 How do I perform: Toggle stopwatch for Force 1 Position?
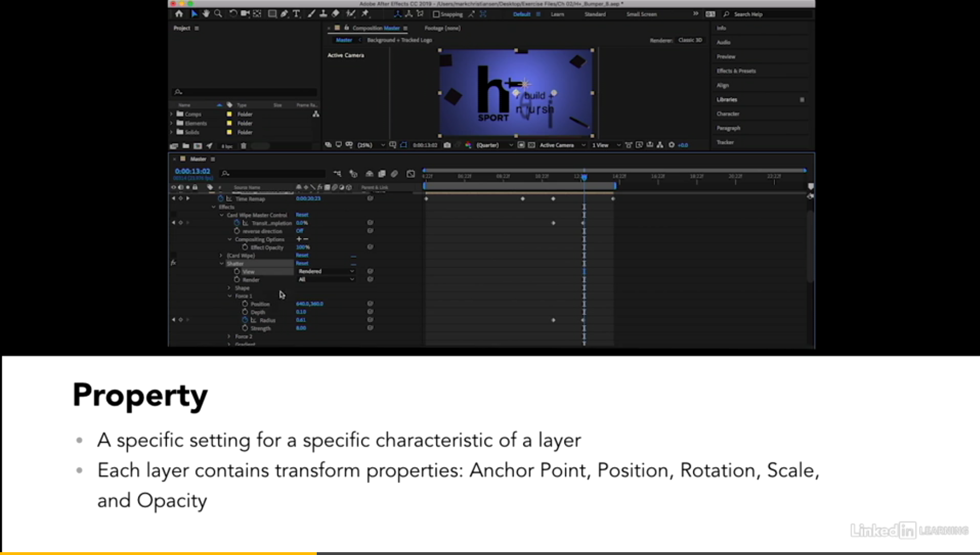(245, 304)
